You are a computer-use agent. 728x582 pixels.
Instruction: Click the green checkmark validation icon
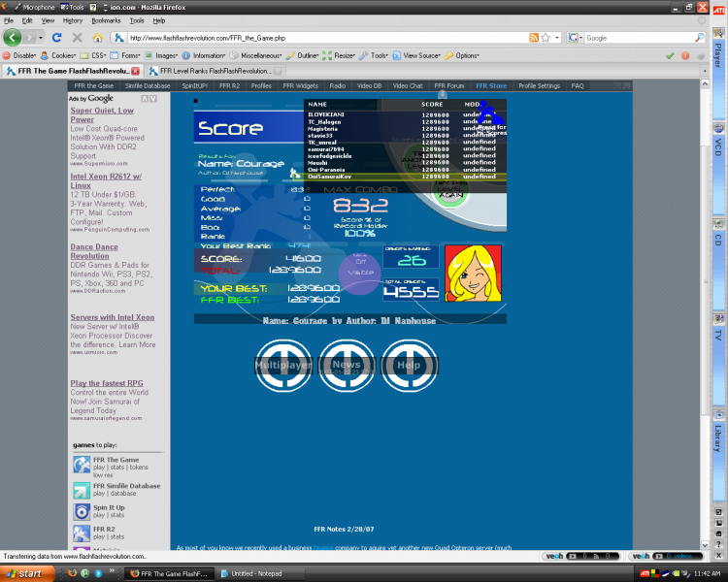click(670, 55)
